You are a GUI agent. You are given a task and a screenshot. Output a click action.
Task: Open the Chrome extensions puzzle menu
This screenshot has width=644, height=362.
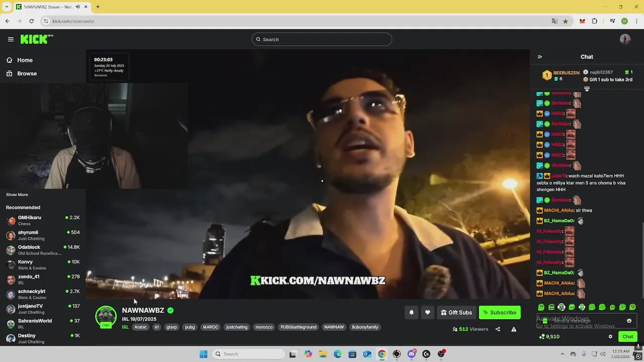595,21
